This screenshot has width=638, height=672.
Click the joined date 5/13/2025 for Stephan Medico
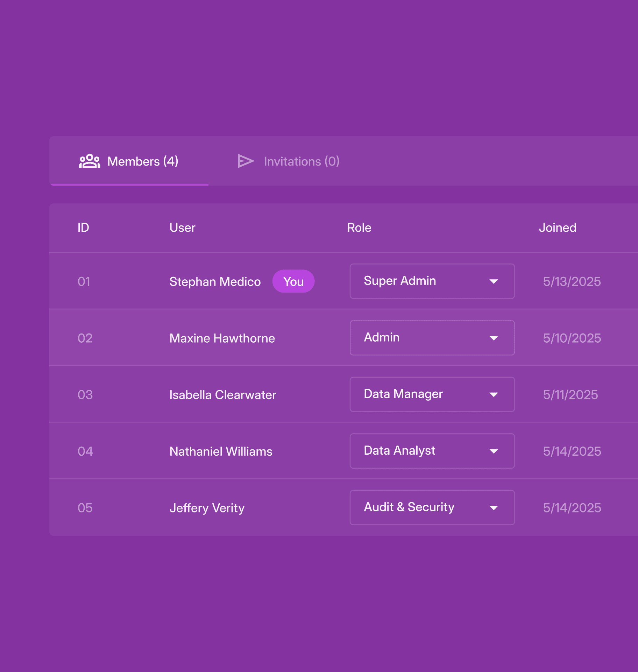(572, 281)
